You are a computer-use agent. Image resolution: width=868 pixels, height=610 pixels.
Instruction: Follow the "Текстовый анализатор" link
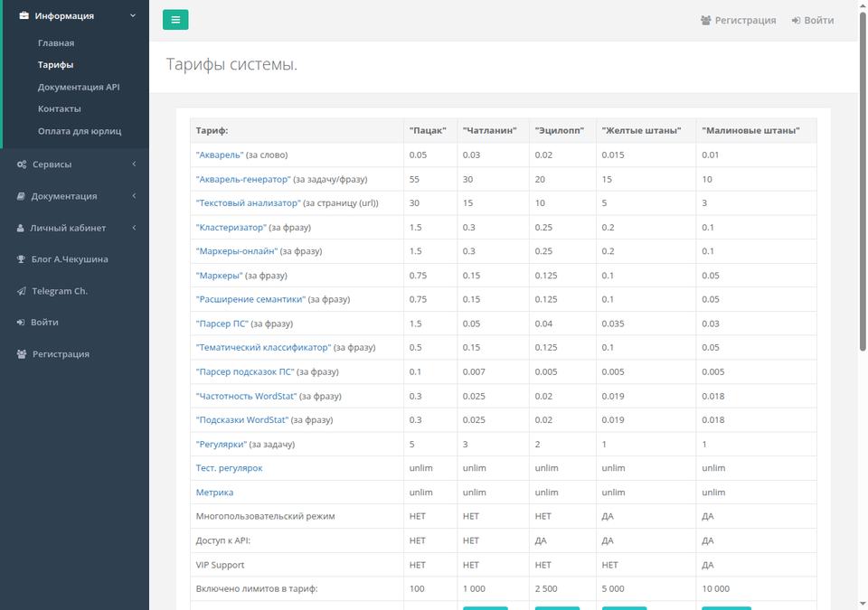249,203
